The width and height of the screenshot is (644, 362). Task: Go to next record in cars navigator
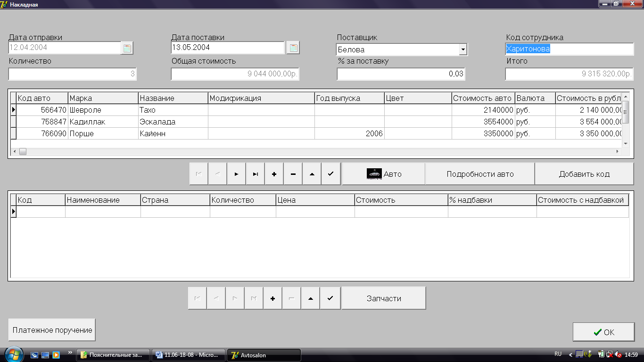pyautogui.click(x=236, y=174)
